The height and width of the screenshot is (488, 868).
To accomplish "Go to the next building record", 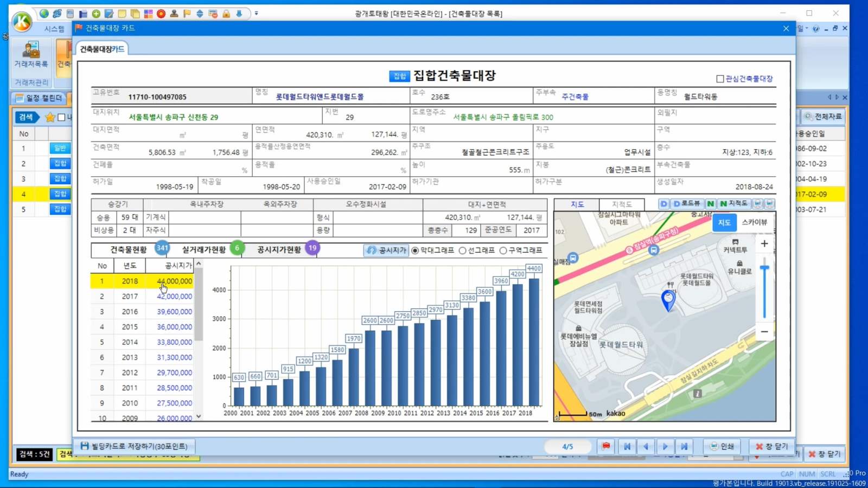I will [x=665, y=446].
